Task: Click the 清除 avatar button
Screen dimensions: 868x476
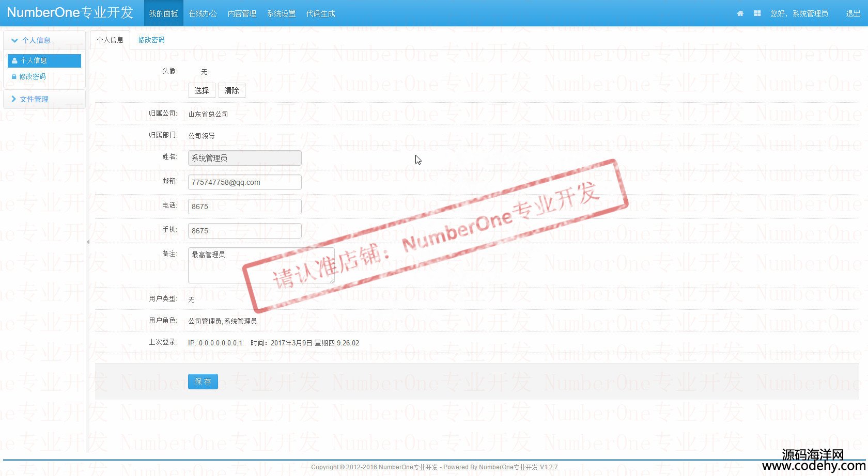Action: tap(231, 90)
